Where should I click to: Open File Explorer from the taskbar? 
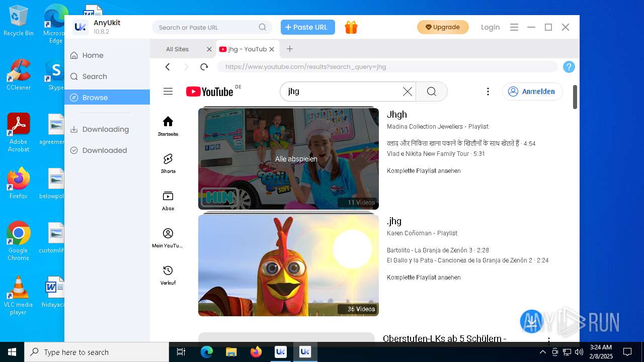(231, 352)
